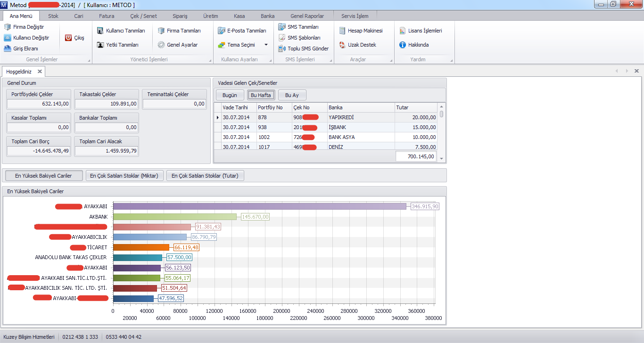
Task: Expand Yönetici İşlemleri group launcher
Action: (x=210, y=61)
